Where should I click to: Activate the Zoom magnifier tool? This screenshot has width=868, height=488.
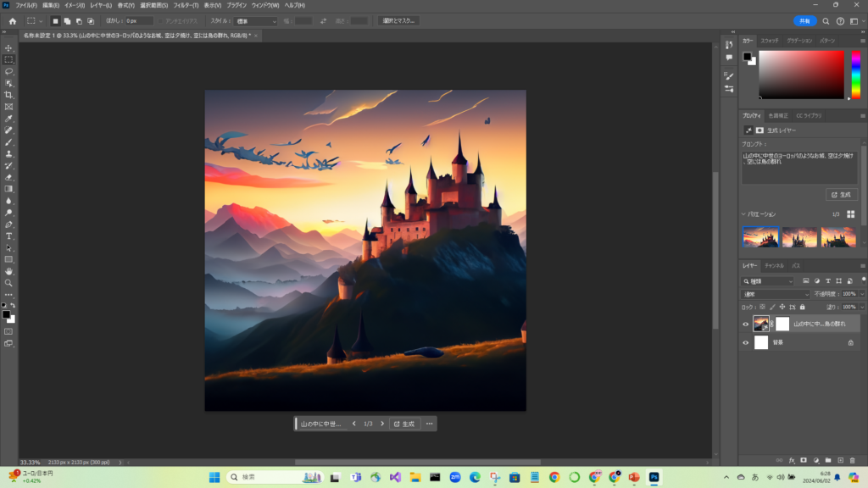pos(8,283)
